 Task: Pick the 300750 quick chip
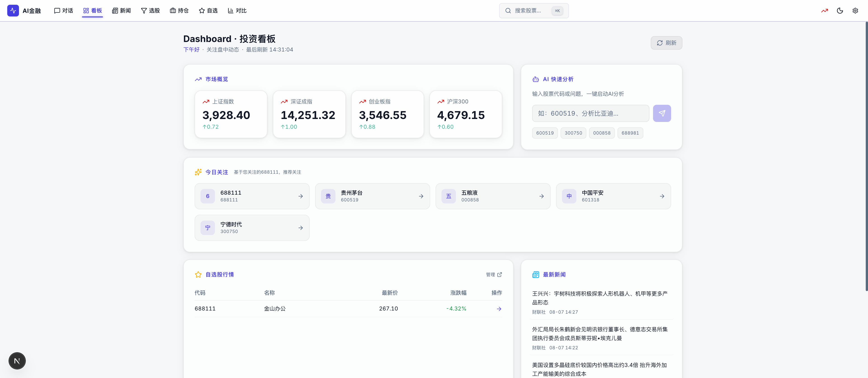pos(573,133)
